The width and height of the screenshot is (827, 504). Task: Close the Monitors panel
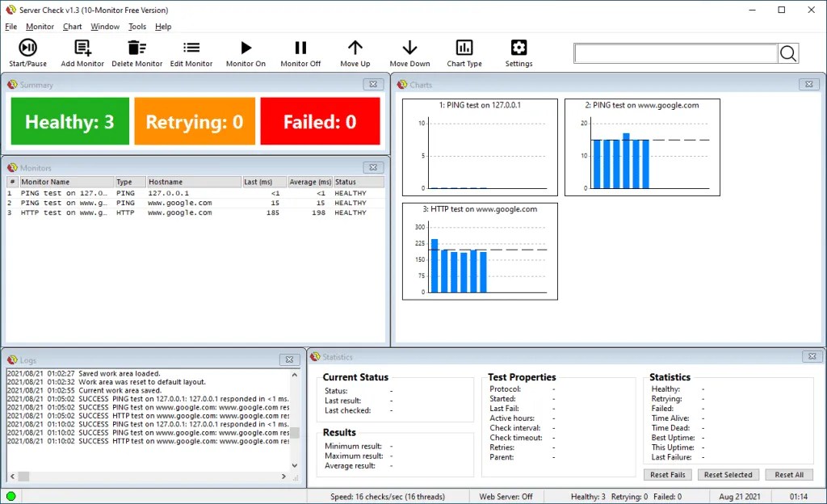[373, 168]
